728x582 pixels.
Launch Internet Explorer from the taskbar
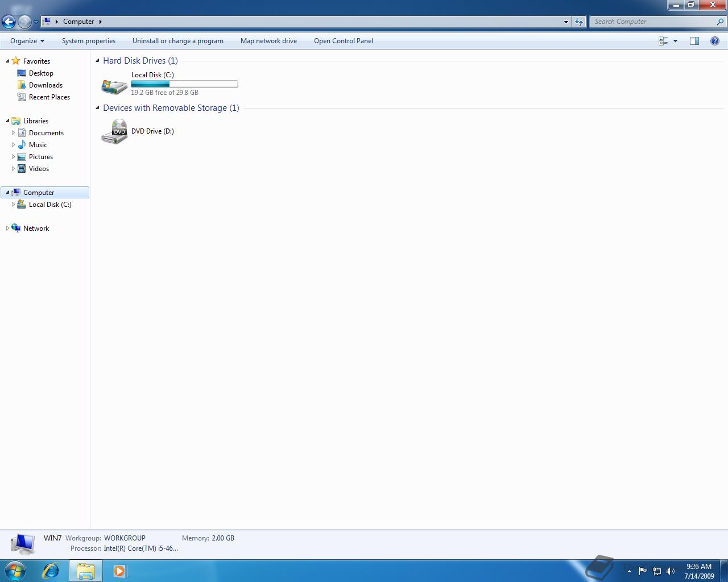click(51, 571)
